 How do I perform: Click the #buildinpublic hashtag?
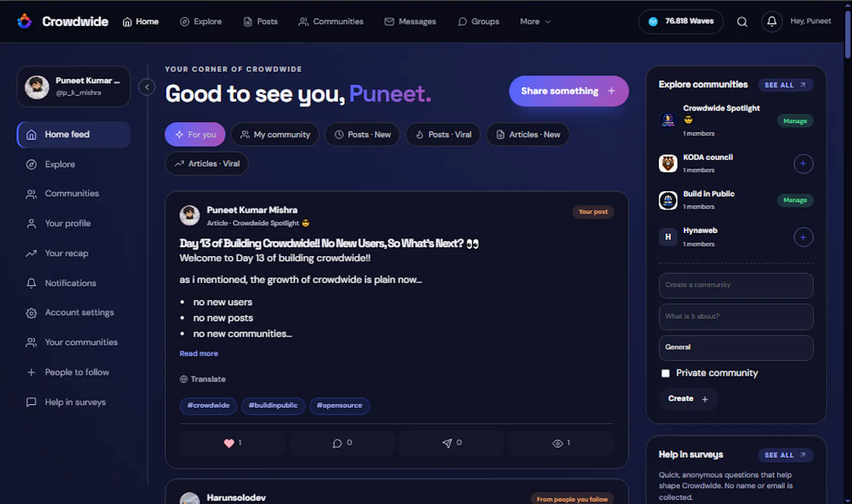tap(273, 406)
